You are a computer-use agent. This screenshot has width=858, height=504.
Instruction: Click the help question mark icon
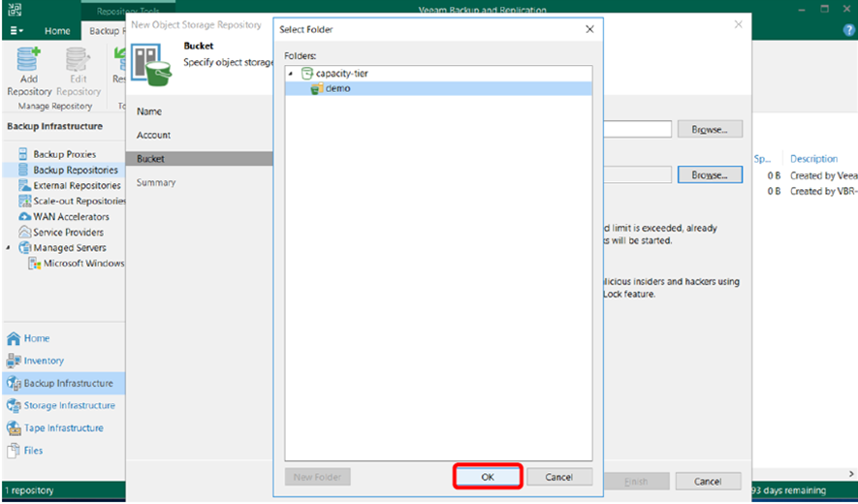tap(848, 31)
